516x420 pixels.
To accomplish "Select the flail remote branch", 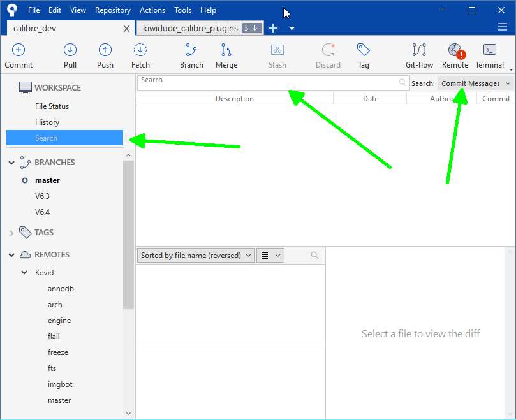I will point(54,337).
